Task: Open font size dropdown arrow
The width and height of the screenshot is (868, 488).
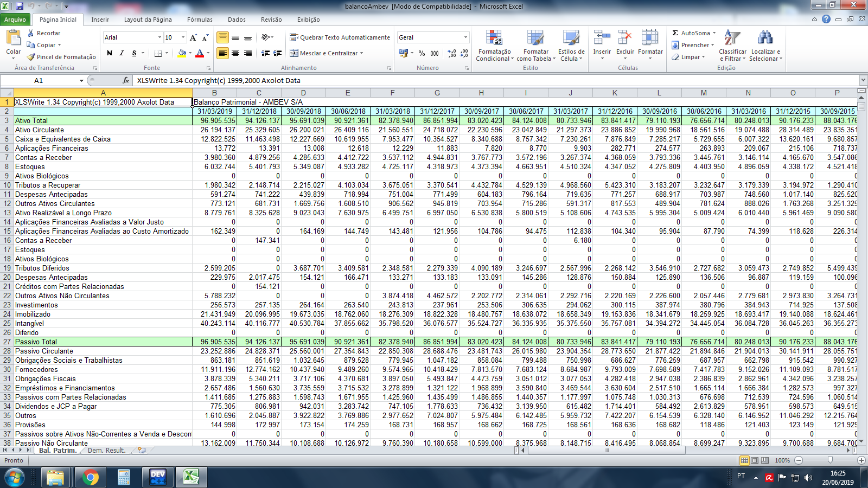Action: 183,37
